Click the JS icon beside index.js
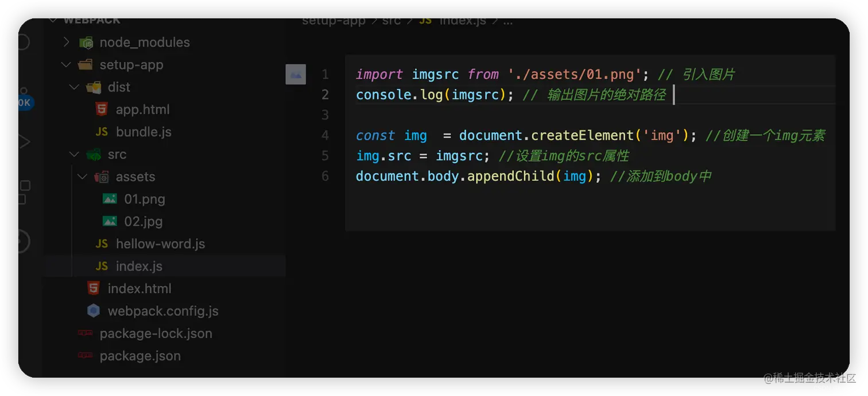The height and width of the screenshot is (396, 868). pos(102,266)
